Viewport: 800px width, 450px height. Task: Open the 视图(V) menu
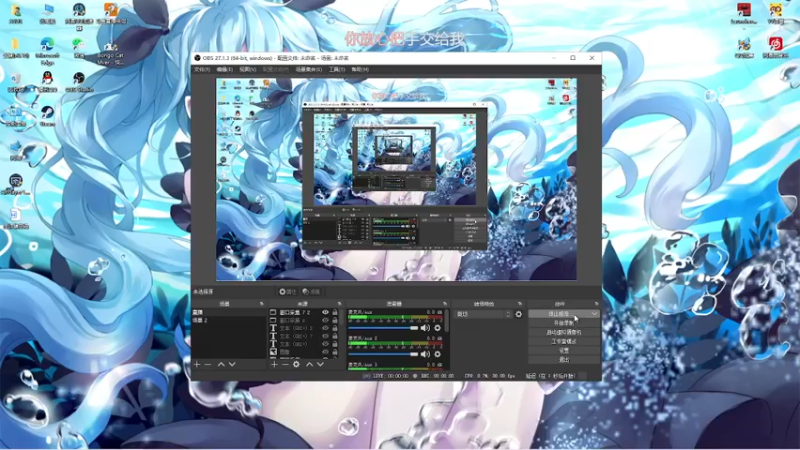click(x=247, y=69)
